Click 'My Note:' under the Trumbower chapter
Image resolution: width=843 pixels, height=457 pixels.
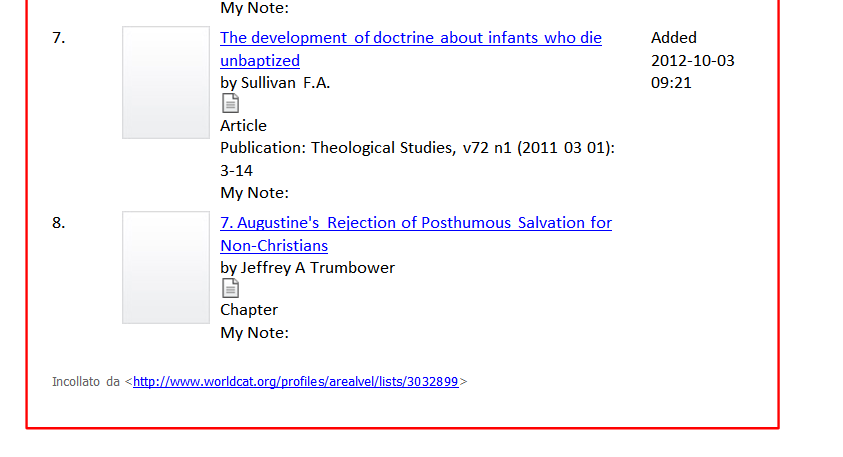[x=254, y=333]
